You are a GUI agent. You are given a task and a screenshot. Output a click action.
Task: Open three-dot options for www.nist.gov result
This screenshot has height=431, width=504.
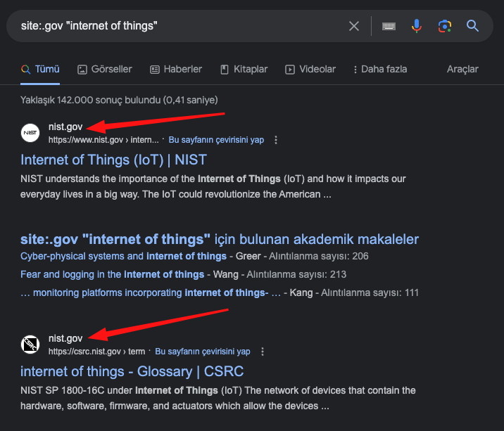pos(276,140)
